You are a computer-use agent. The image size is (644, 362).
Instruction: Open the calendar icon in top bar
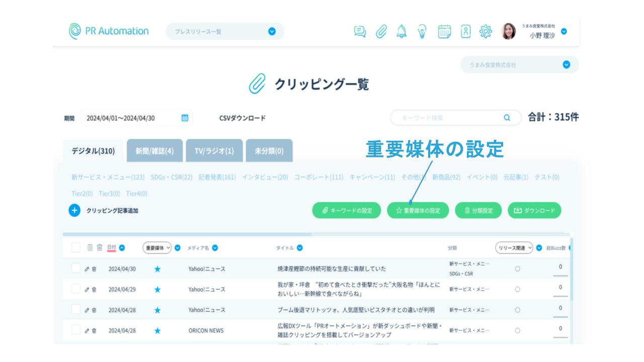tap(444, 31)
